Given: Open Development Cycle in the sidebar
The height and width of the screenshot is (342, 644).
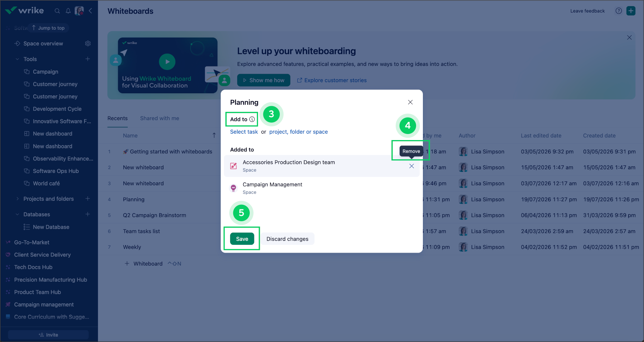Looking at the screenshot, I should coord(57,109).
